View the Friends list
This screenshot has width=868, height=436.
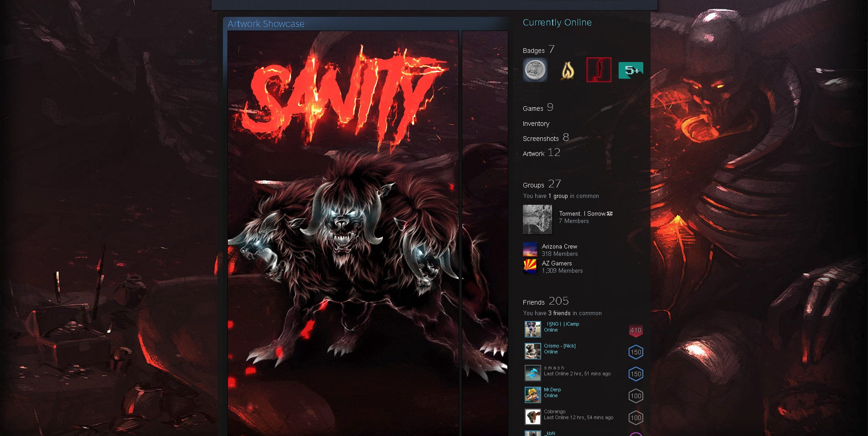click(534, 302)
